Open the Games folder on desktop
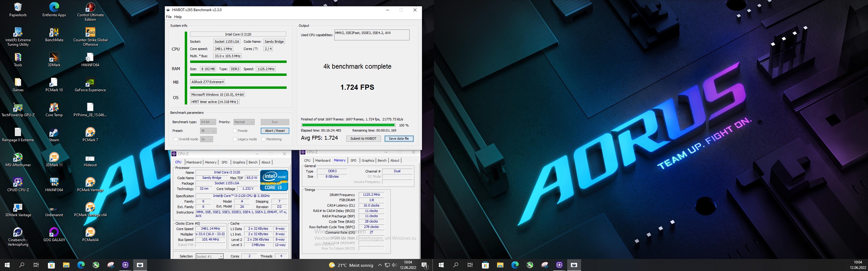Image resolution: width=868 pixels, height=271 pixels. (x=18, y=85)
